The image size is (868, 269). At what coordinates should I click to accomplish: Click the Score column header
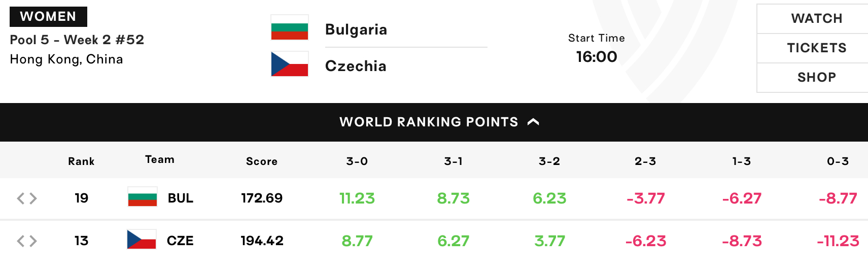click(x=262, y=161)
